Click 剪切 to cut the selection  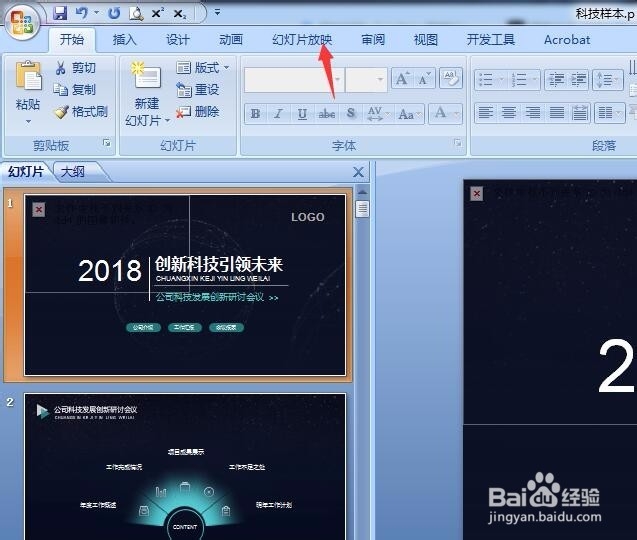coord(76,67)
